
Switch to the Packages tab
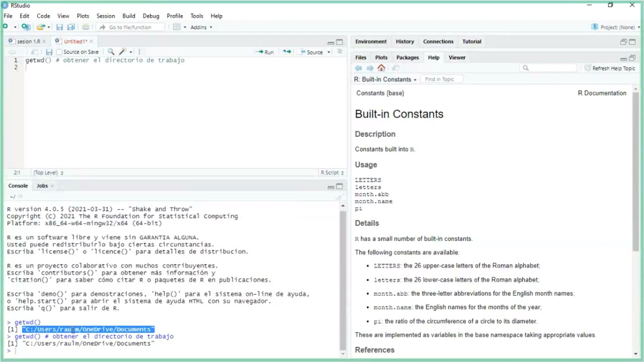[x=408, y=57]
